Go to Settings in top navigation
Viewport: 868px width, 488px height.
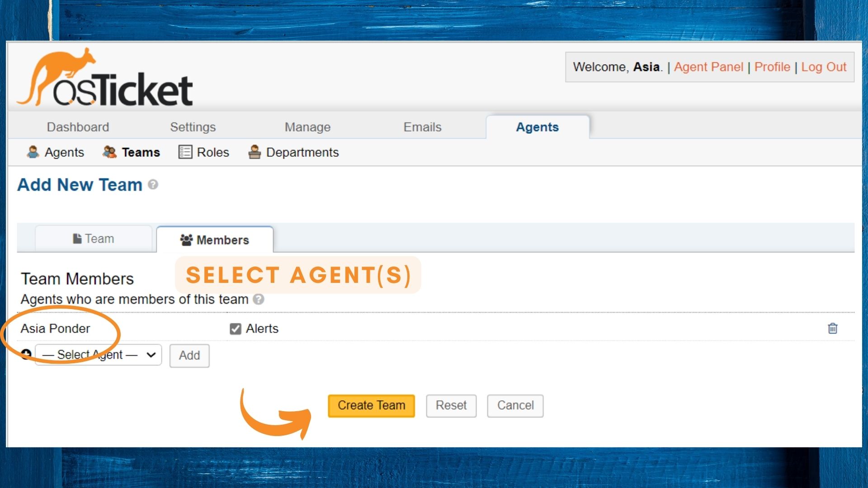(193, 127)
